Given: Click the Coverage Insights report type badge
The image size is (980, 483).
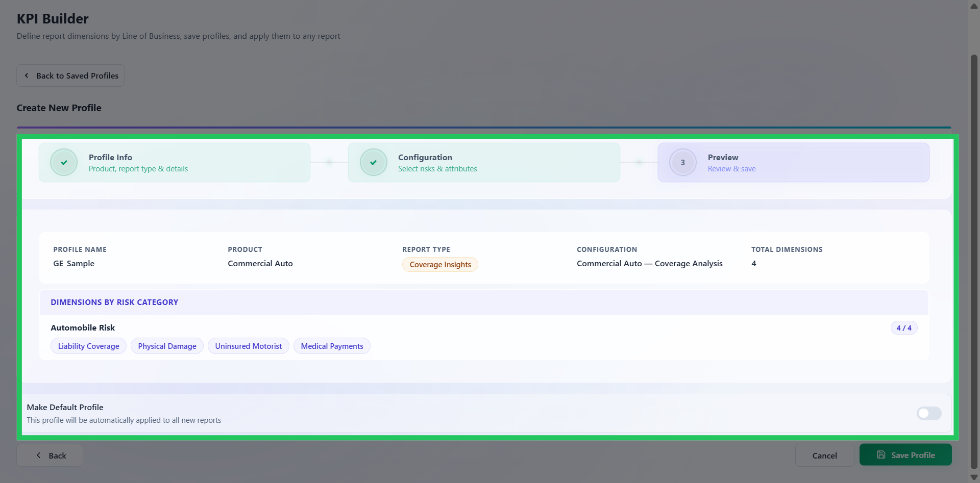Looking at the screenshot, I should point(440,265).
